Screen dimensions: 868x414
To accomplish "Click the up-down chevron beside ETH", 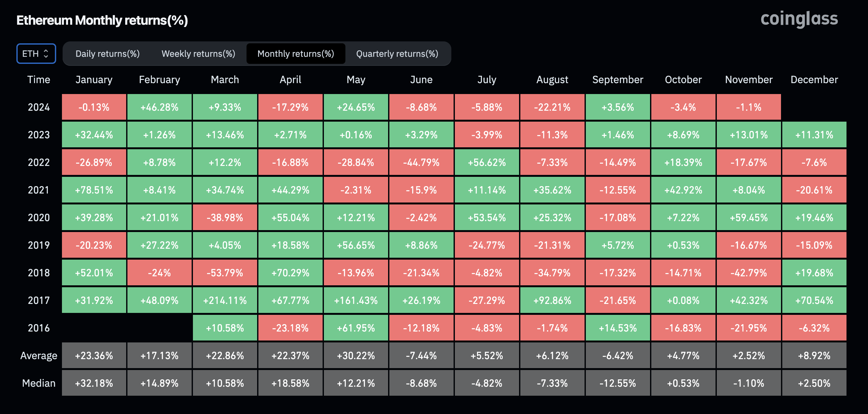I will tap(46, 54).
